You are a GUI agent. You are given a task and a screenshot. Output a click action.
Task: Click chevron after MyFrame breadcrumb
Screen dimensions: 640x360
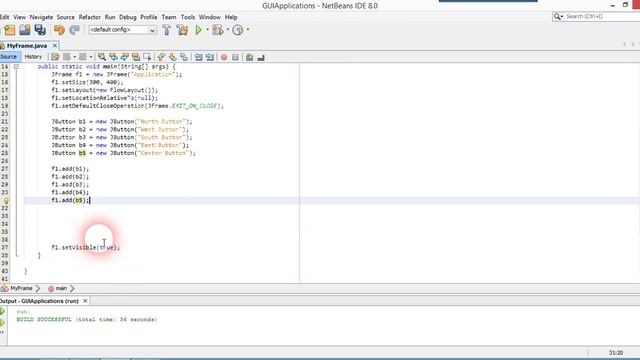click(38, 288)
